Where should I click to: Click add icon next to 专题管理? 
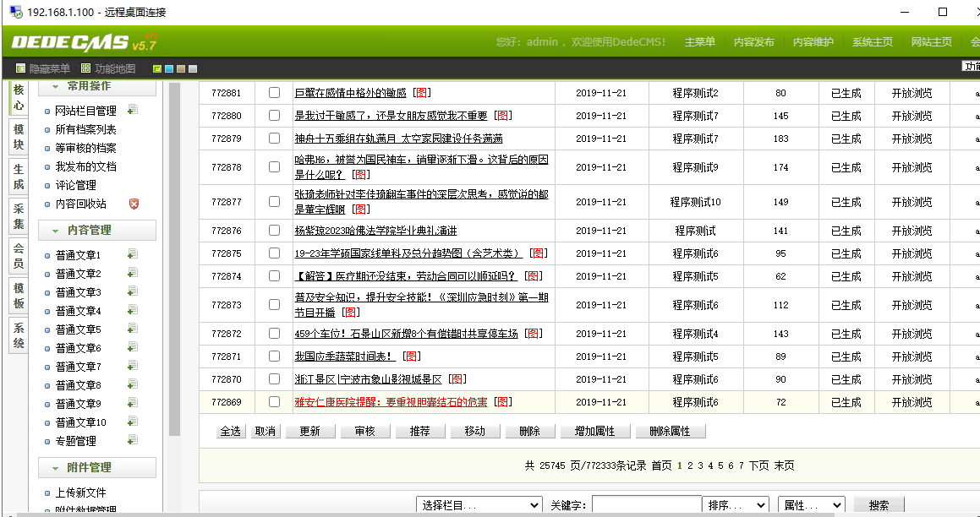coord(133,440)
